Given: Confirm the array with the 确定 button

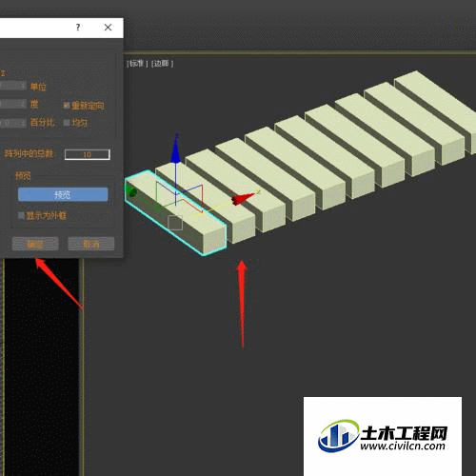Looking at the screenshot, I should pyautogui.click(x=35, y=244).
